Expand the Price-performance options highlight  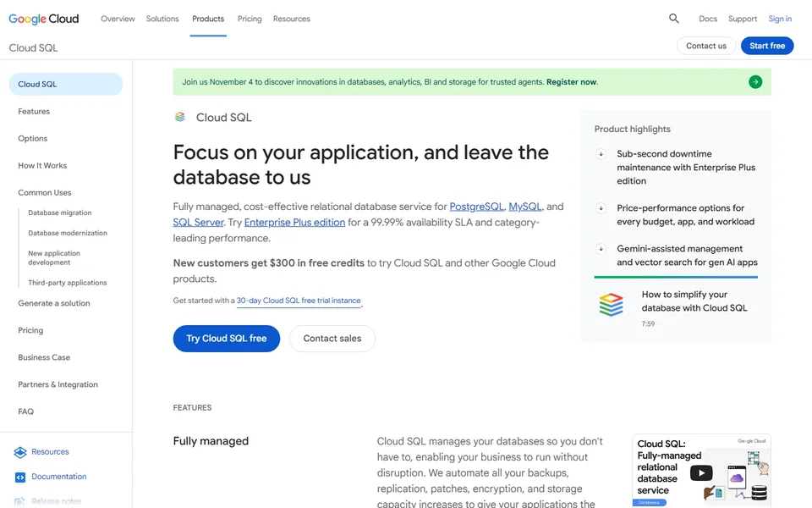601,208
